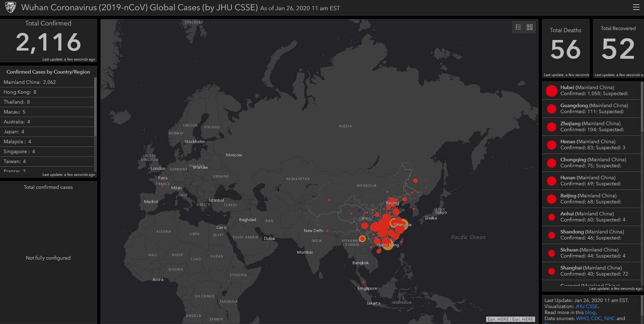Click the Beijing red case marker on map
This screenshot has height=324, width=644.
point(392,203)
